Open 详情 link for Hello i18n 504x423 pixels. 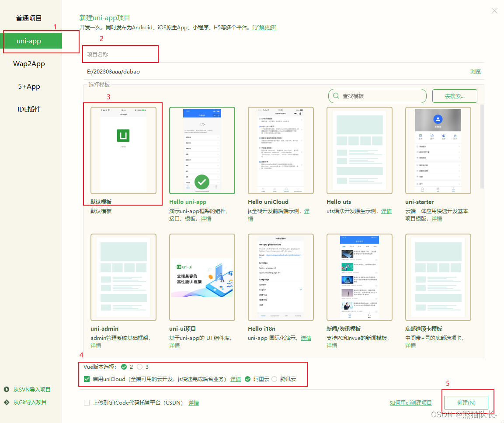pyautogui.click(x=306, y=338)
